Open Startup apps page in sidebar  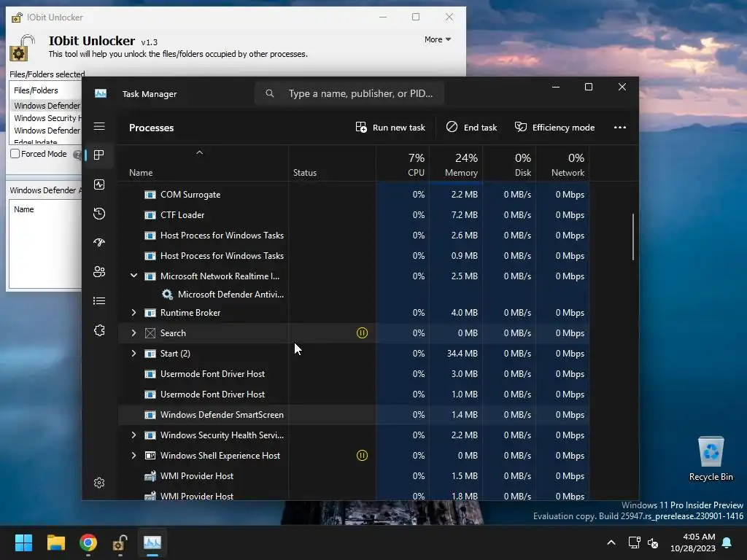point(99,242)
